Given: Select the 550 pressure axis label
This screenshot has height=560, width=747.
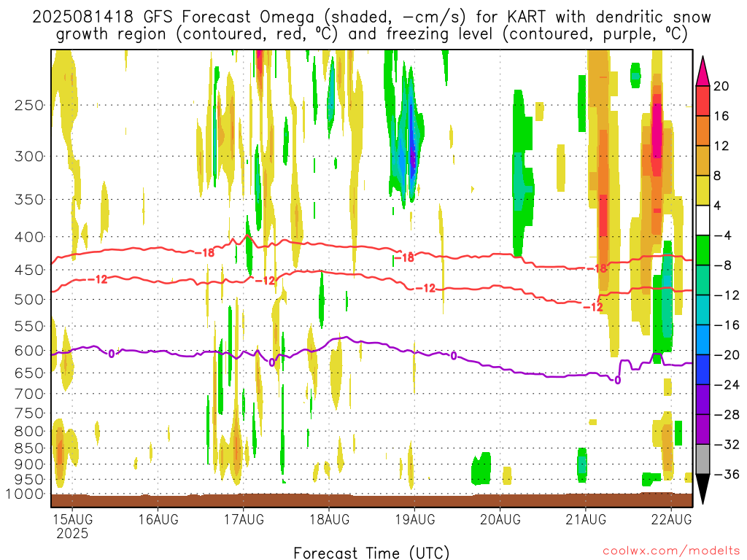Looking at the screenshot, I should [29, 326].
